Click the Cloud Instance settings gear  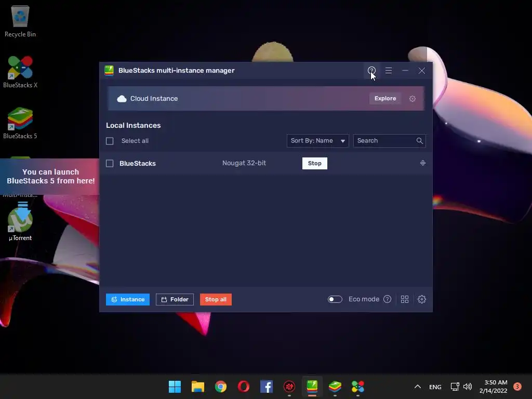(x=412, y=99)
